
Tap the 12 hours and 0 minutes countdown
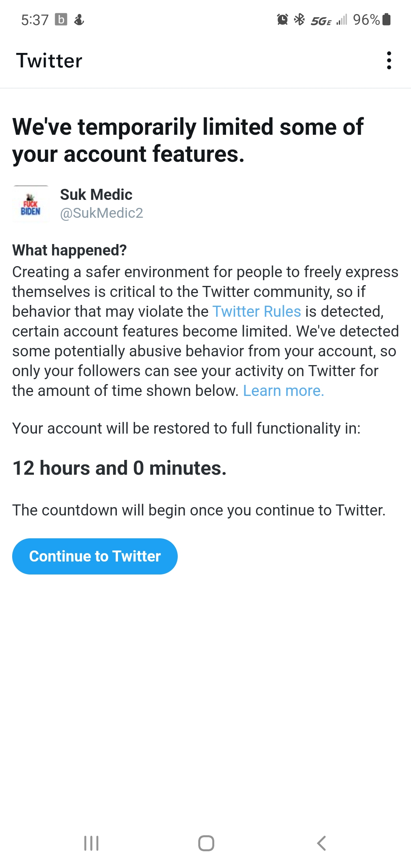click(x=119, y=468)
